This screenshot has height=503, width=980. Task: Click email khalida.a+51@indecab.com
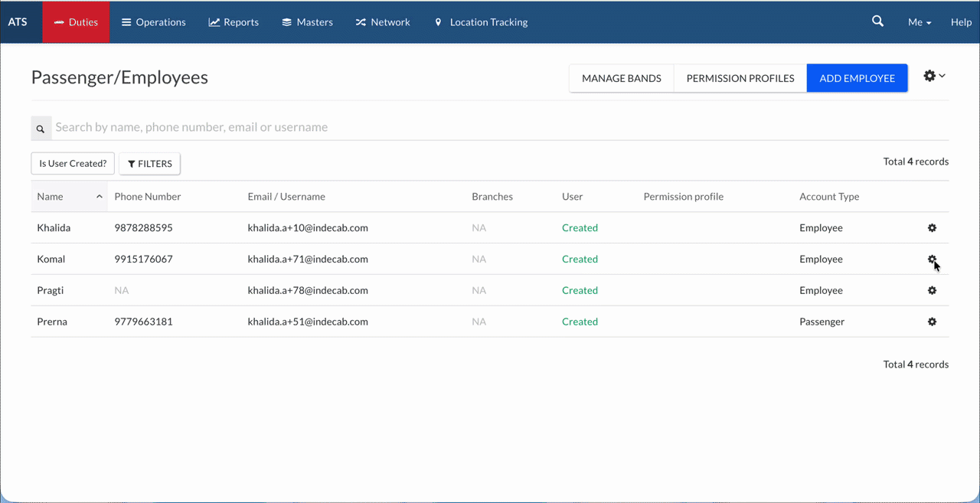coord(308,322)
